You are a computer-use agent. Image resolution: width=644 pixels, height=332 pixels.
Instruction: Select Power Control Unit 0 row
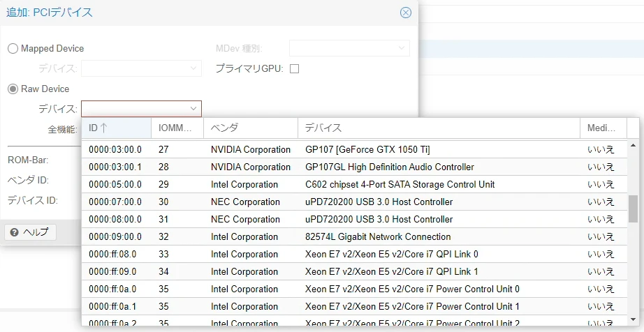click(x=354, y=289)
